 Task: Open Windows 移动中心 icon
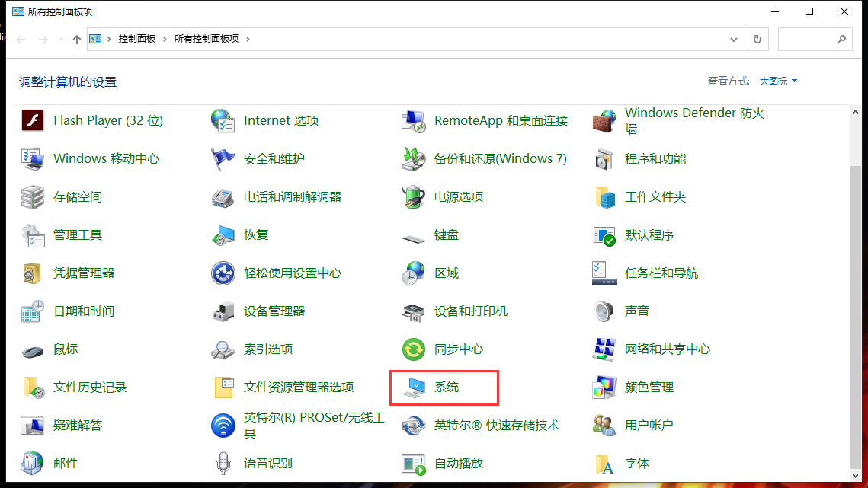coord(33,158)
